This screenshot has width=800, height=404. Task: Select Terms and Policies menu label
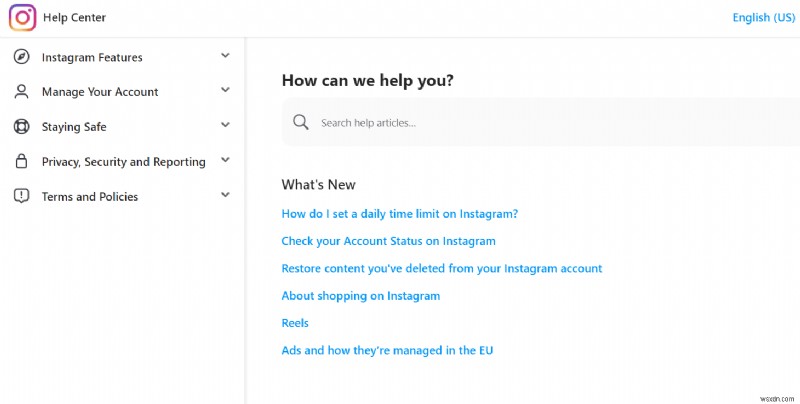(x=90, y=196)
